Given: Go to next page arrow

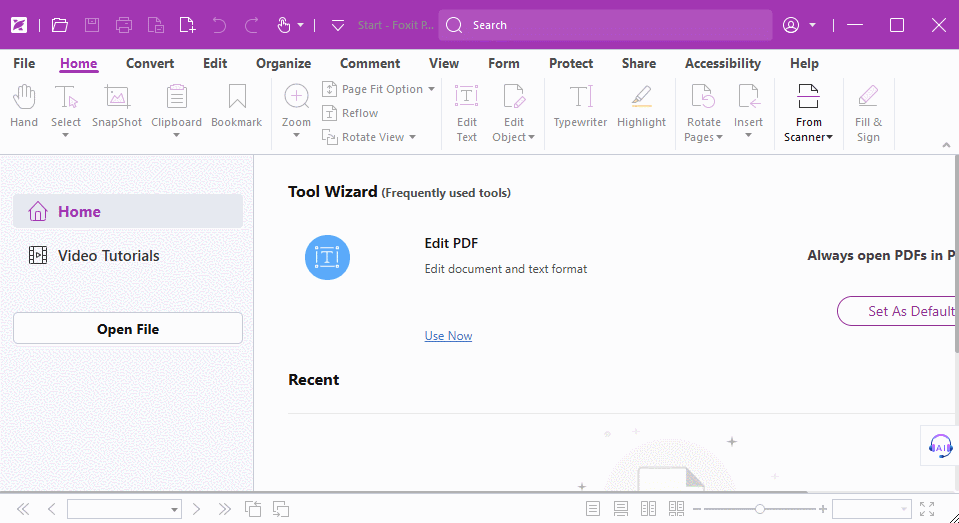Looking at the screenshot, I should 196,509.
